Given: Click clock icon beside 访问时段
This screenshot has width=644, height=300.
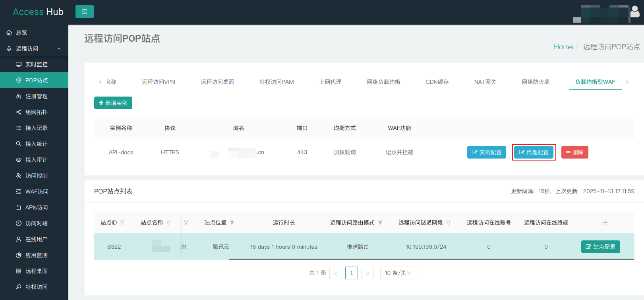Looking at the screenshot, I should tap(19, 223).
